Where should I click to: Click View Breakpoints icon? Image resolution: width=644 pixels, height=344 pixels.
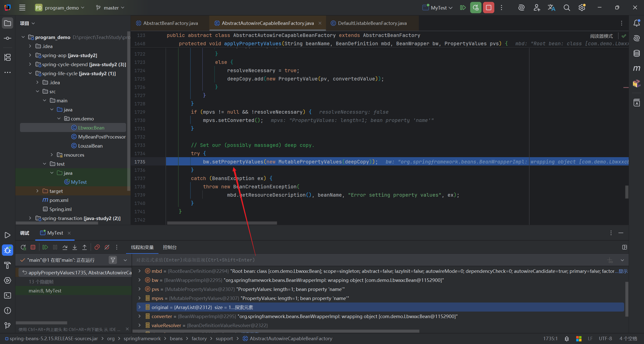pyautogui.click(x=97, y=247)
